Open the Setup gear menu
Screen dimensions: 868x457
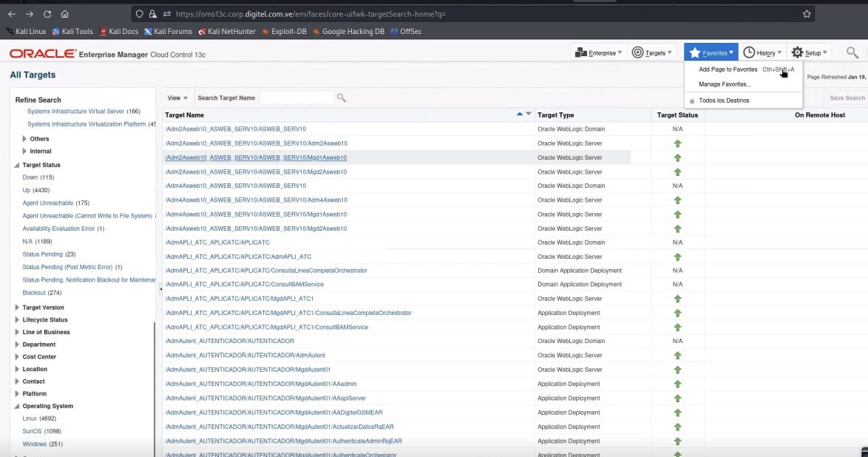click(x=810, y=53)
